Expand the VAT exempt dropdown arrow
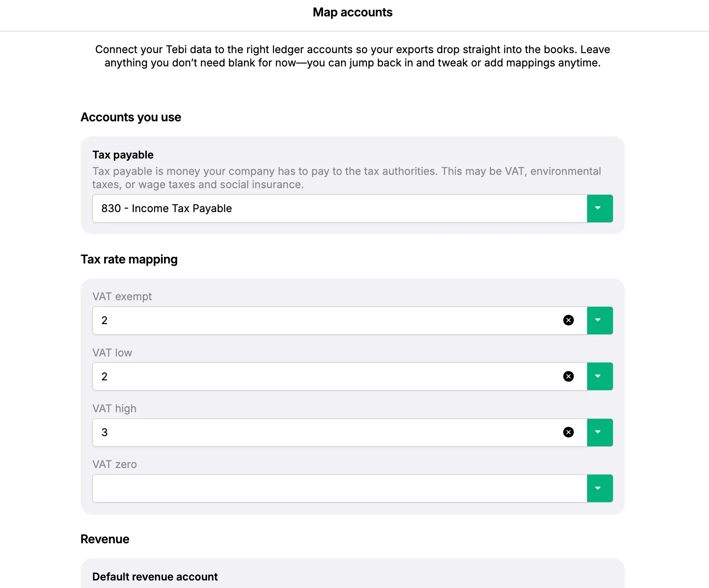Screen dimensions: 709x588 (x=600, y=321)
